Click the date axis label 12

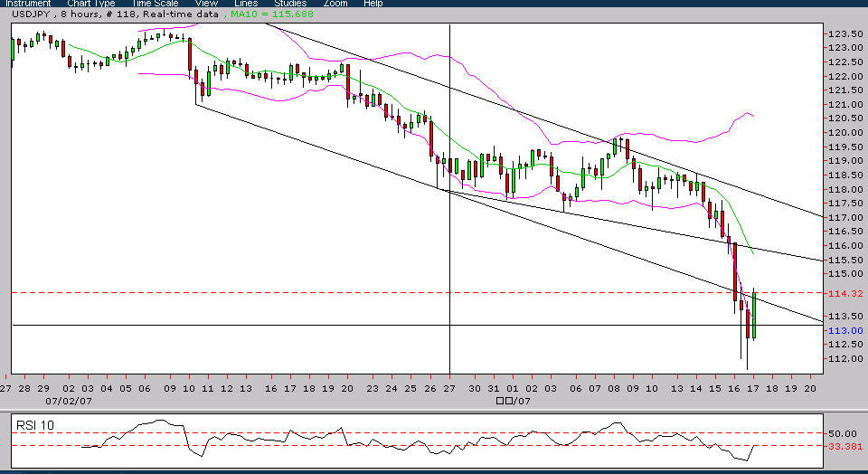227,389
